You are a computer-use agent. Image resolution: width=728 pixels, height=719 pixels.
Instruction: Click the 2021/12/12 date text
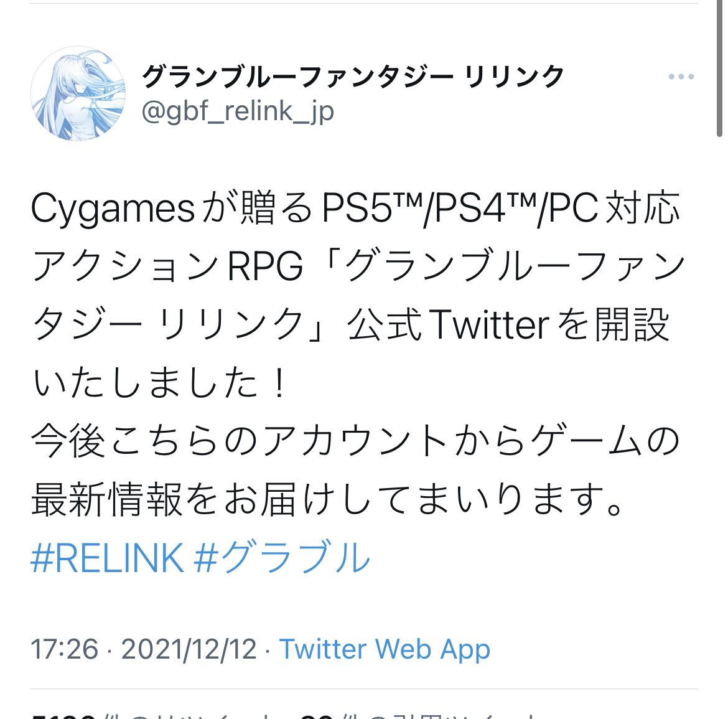coord(189,649)
